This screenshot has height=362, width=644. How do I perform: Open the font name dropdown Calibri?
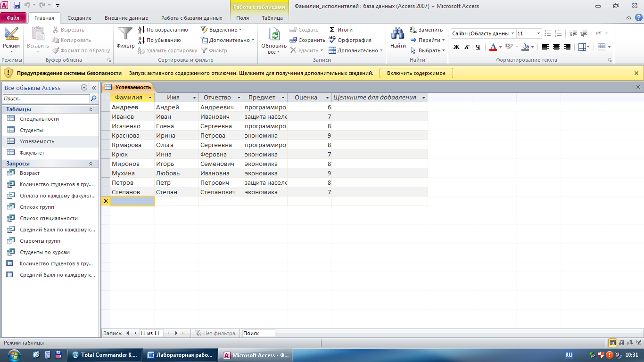[512, 33]
